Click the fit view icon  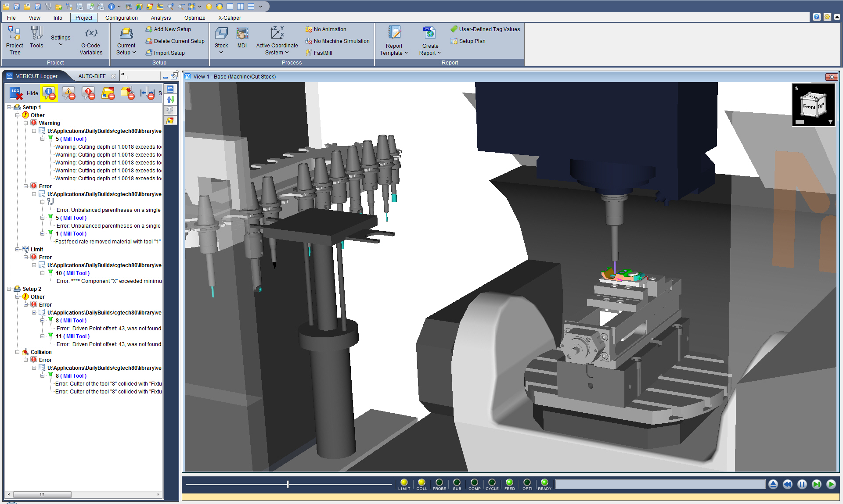click(192, 7)
